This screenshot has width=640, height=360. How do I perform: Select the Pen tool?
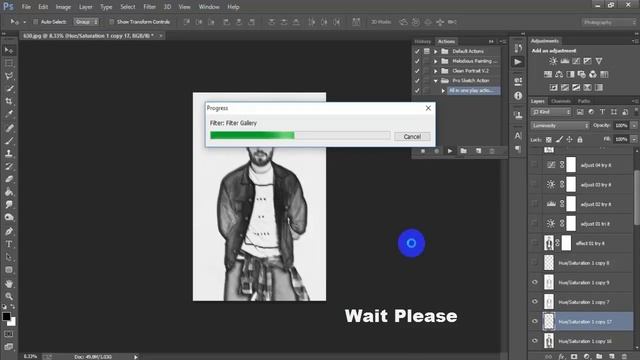pos(9,231)
